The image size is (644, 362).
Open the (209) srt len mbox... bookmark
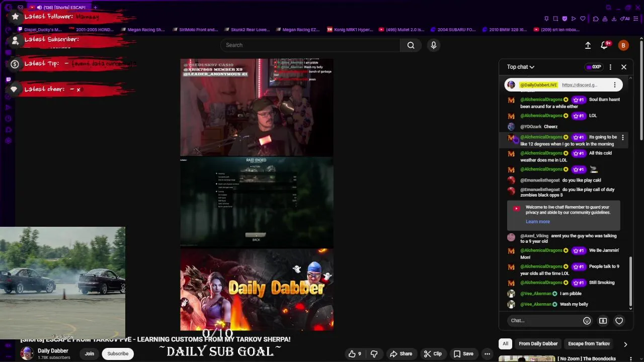click(556, 30)
